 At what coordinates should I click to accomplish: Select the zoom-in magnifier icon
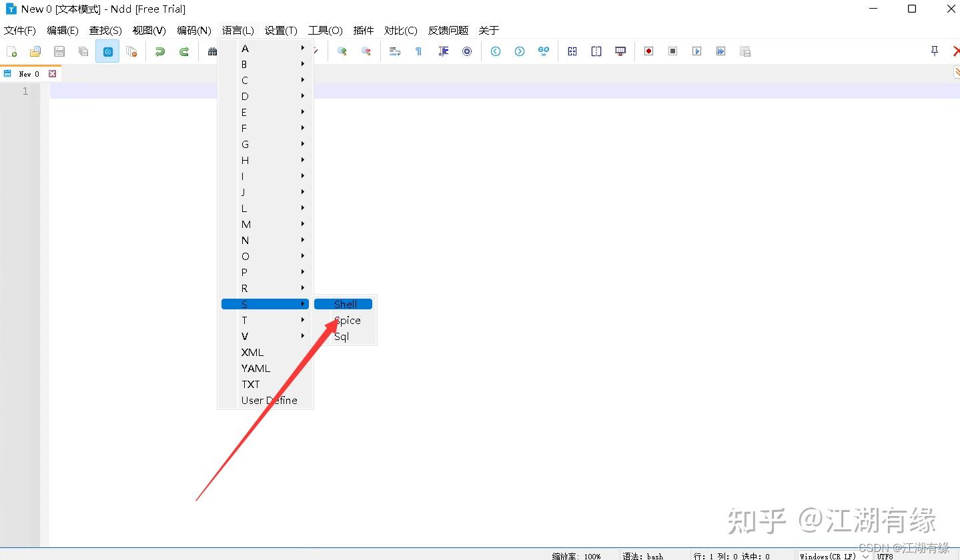[342, 51]
